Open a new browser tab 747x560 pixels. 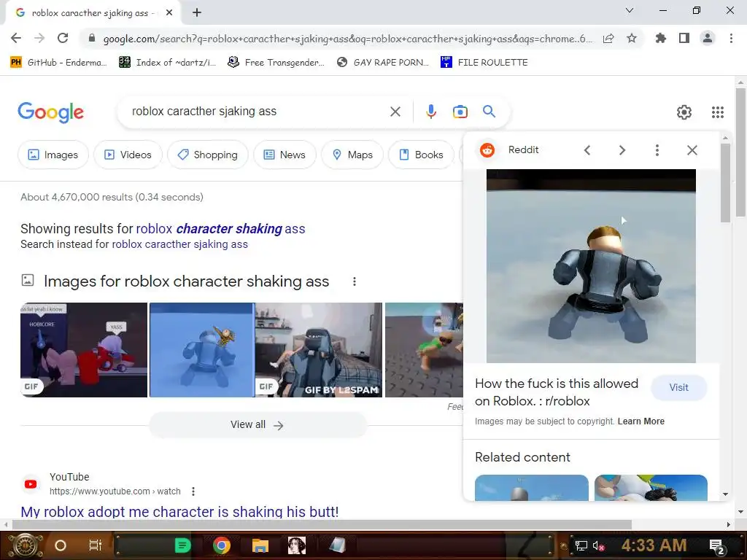point(197,13)
